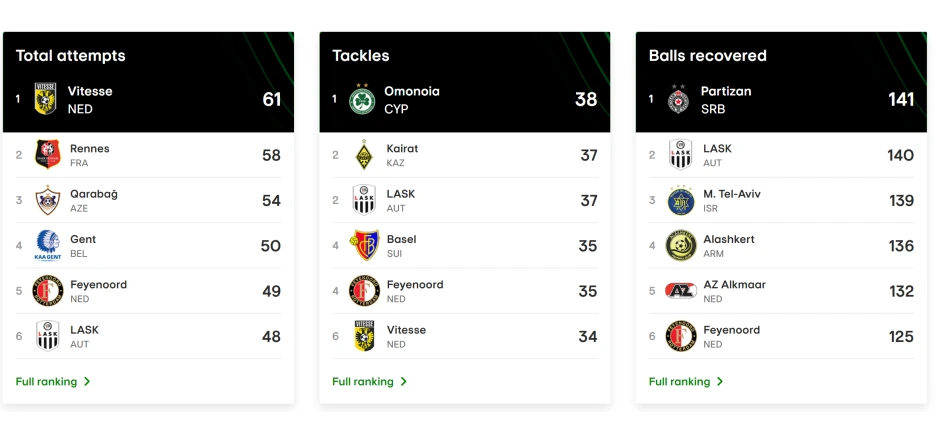Click the Omonoia shamrock crest
Image resolution: width=936 pixels, height=439 pixels.
coord(362,99)
